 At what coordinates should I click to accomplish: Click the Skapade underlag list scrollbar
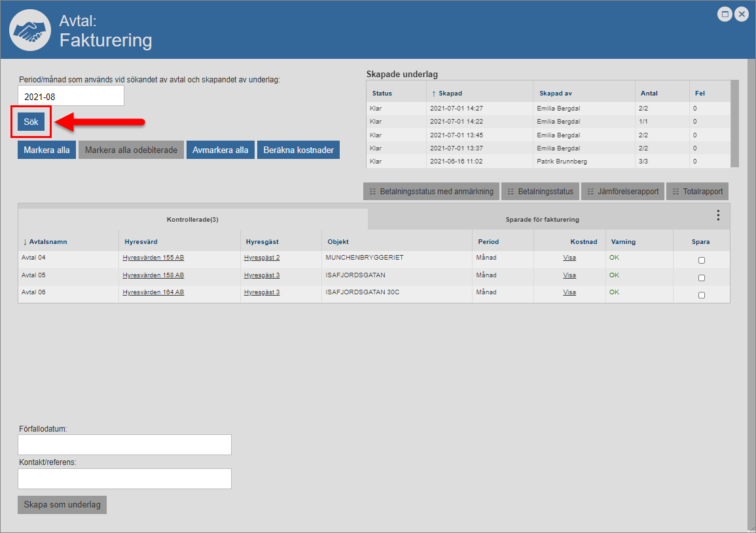click(x=734, y=124)
